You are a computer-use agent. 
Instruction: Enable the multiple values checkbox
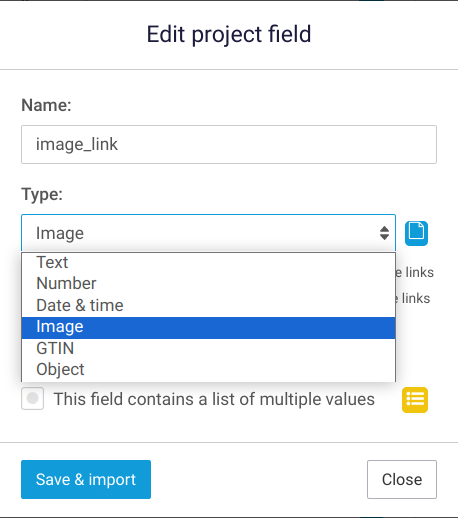(x=32, y=398)
